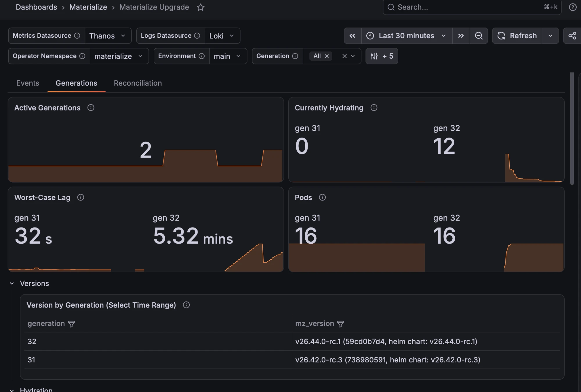Go to Dashboards breadcrumb

tap(36, 7)
